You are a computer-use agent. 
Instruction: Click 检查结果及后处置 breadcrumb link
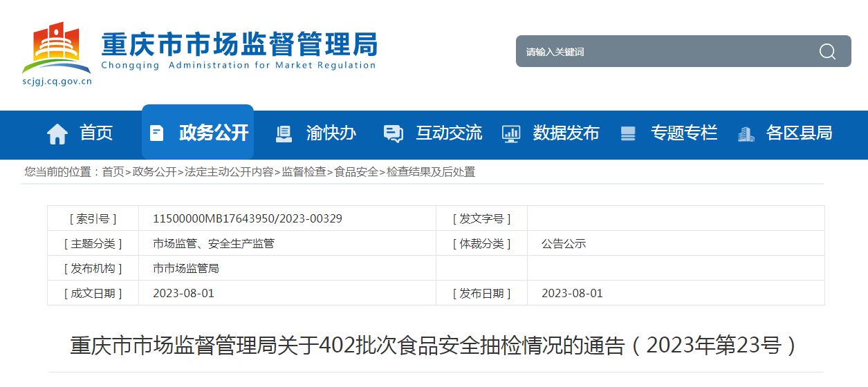tap(431, 172)
